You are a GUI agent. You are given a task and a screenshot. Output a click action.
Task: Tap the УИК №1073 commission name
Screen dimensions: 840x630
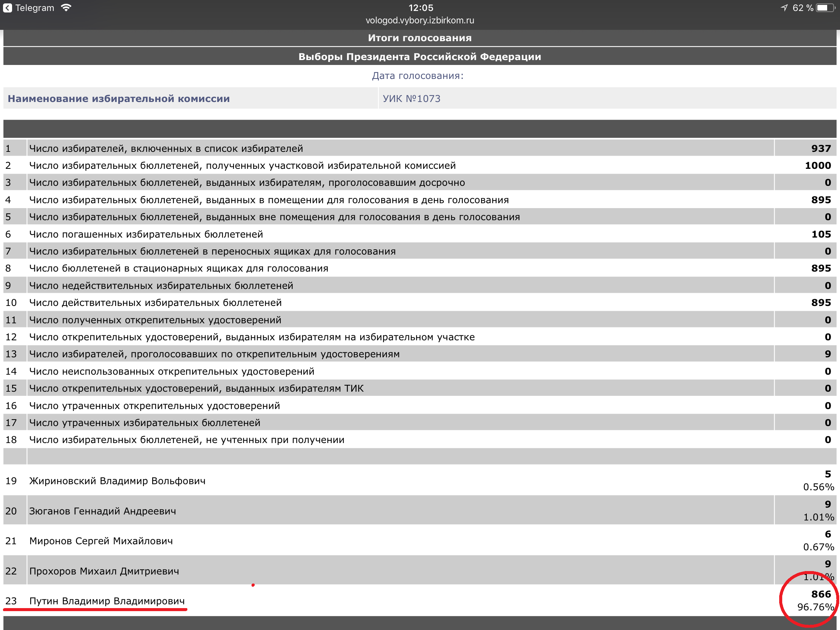click(x=411, y=99)
